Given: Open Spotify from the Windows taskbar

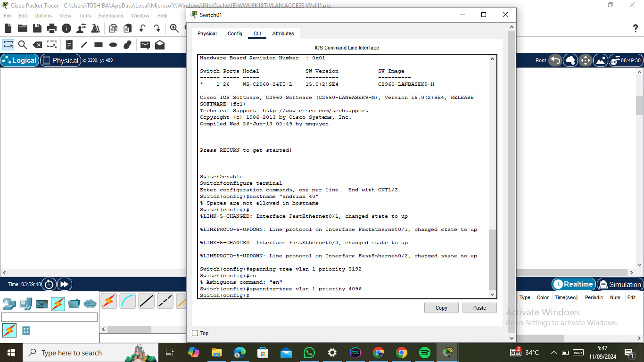Looking at the screenshot, I should (x=424, y=353).
